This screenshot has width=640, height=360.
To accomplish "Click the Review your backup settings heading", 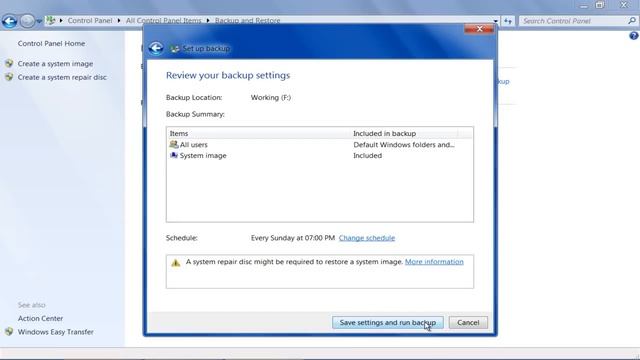I will click(228, 75).
